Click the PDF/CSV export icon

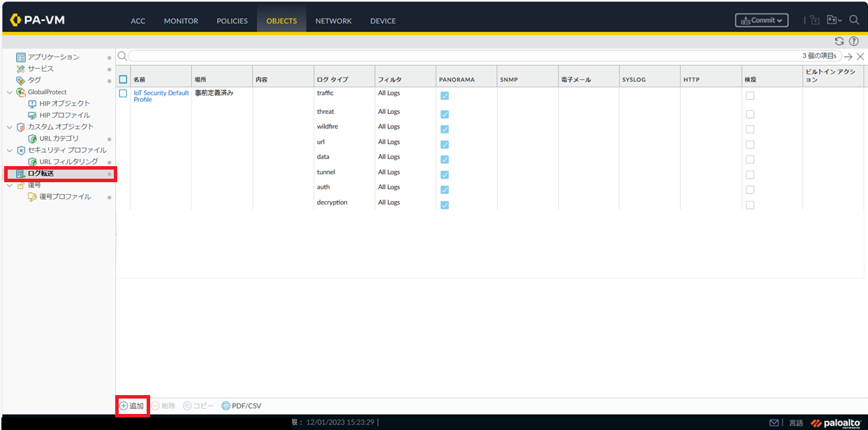tap(226, 406)
